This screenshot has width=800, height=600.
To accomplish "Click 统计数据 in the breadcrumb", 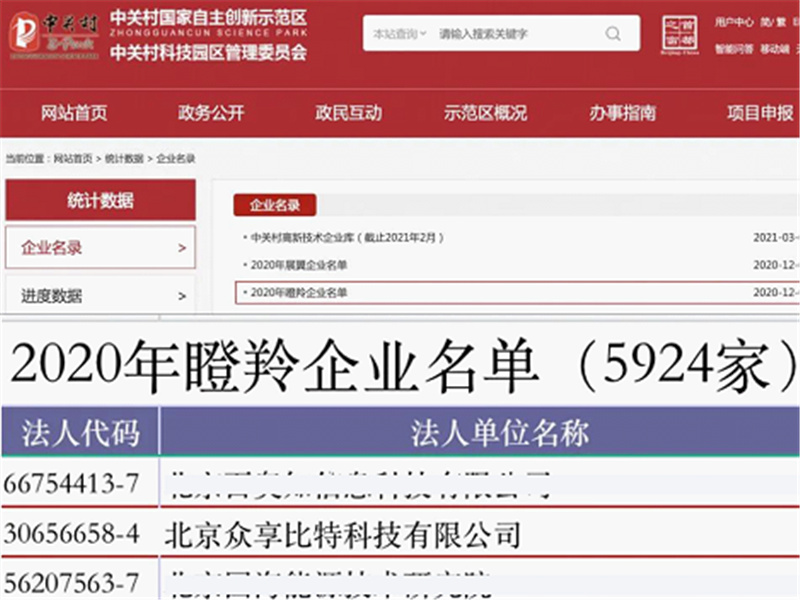I will click(x=124, y=159).
